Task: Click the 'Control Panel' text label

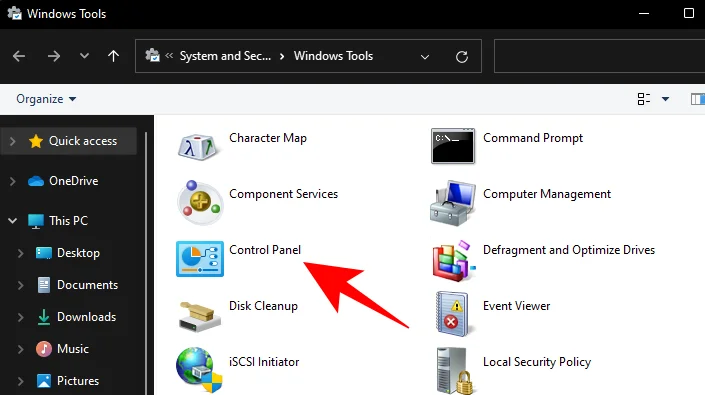Action: (x=265, y=250)
